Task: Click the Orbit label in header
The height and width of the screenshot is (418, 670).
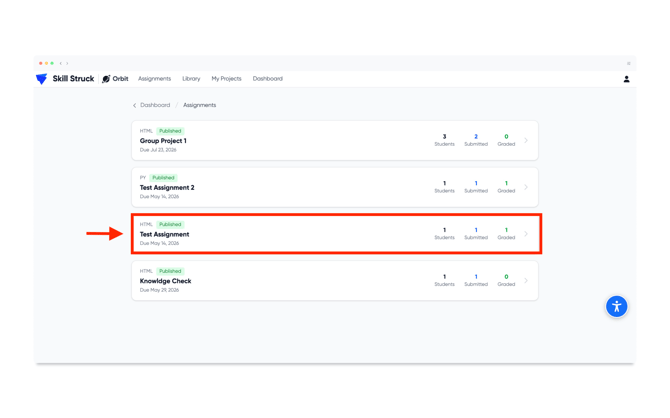Action: click(x=120, y=79)
